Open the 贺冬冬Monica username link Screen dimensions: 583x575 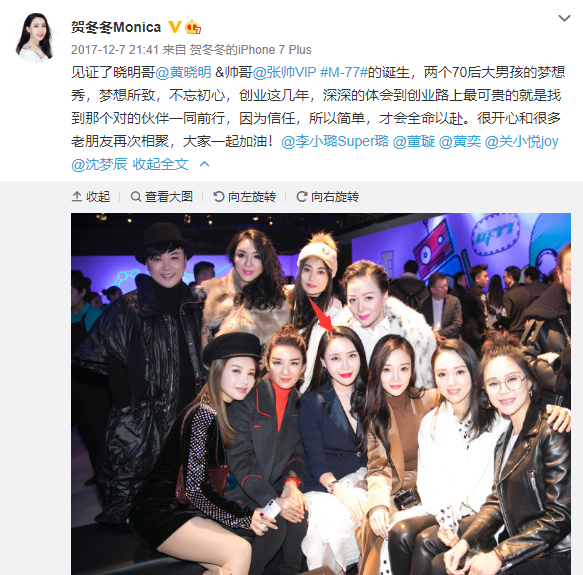[116, 27]
